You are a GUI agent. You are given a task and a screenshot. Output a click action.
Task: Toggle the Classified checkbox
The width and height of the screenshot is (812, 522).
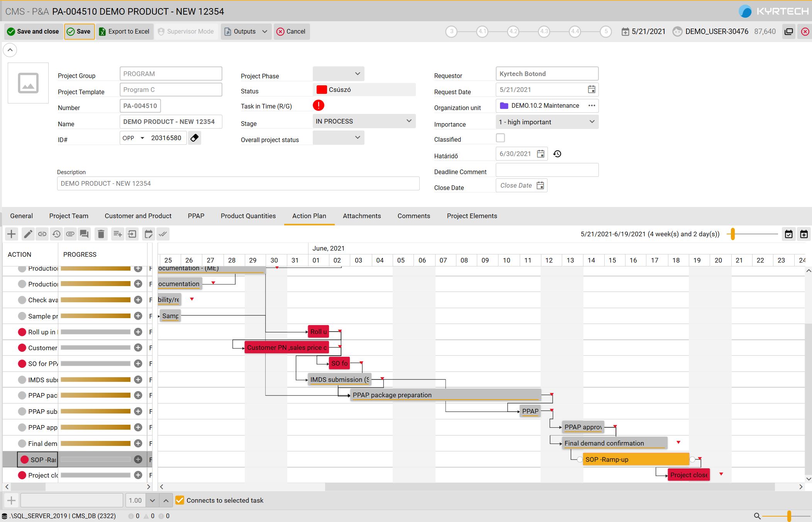click(500, 138)
